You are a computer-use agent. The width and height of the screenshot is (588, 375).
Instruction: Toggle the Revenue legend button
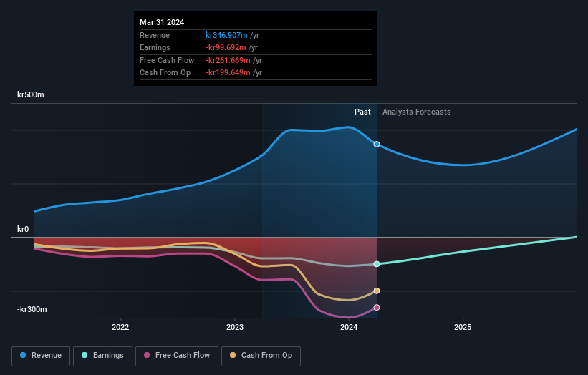pos(41,356)
